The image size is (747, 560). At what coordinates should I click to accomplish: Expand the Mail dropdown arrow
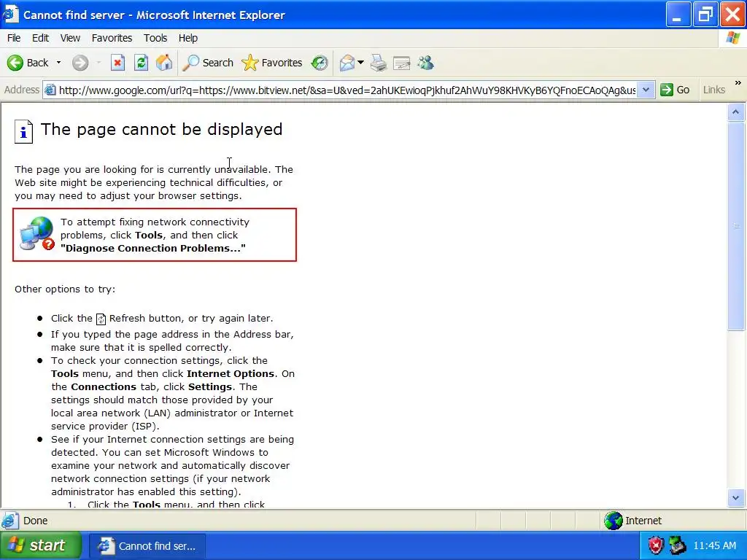click(x=360, y=63)
